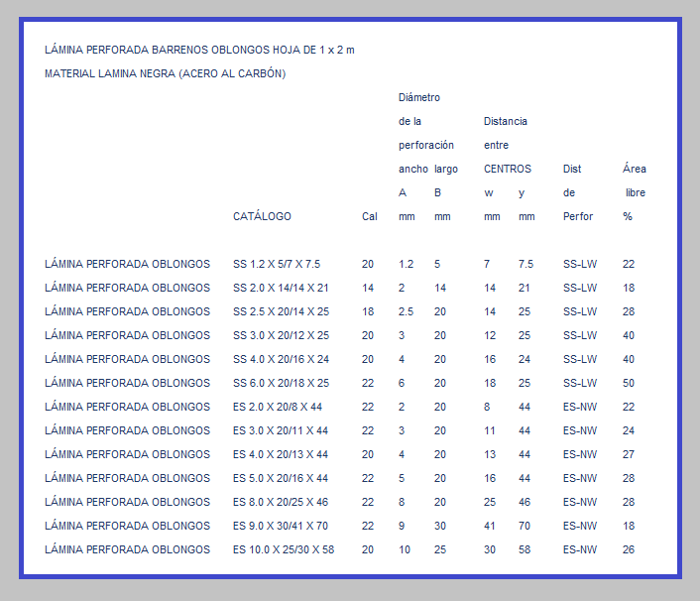Click the 'Diámetro' header text
Image resolution: width=700 pixels, height=601 pixels.
click(419, 97)
